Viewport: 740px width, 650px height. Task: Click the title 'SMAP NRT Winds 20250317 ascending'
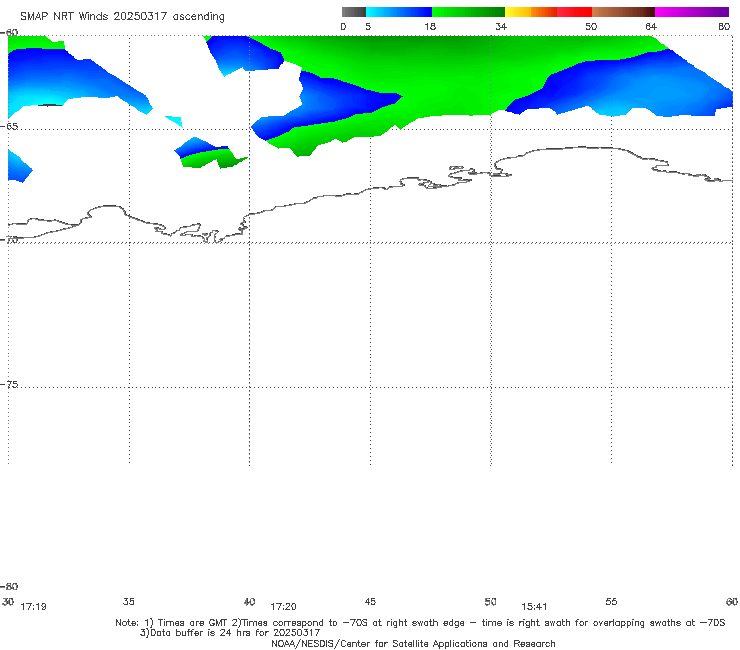[x=122, y=17]
